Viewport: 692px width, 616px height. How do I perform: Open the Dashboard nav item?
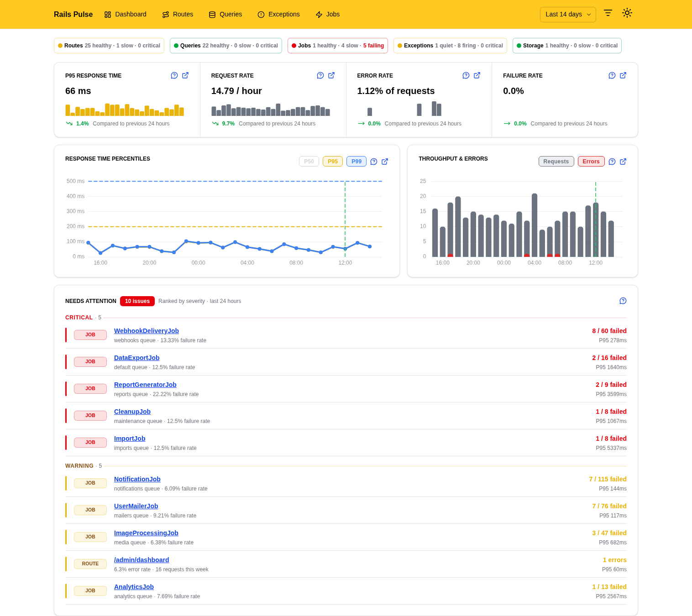[x=125, y=14]
